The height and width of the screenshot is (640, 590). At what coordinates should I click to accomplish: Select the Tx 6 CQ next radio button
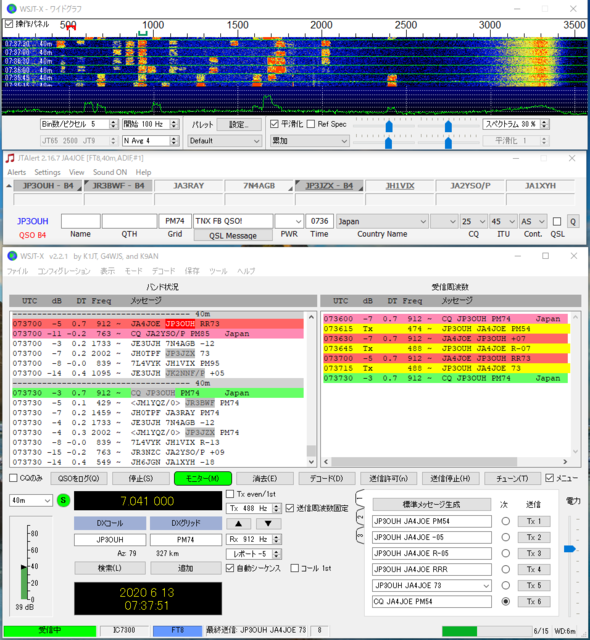click(x=506, y=601)
